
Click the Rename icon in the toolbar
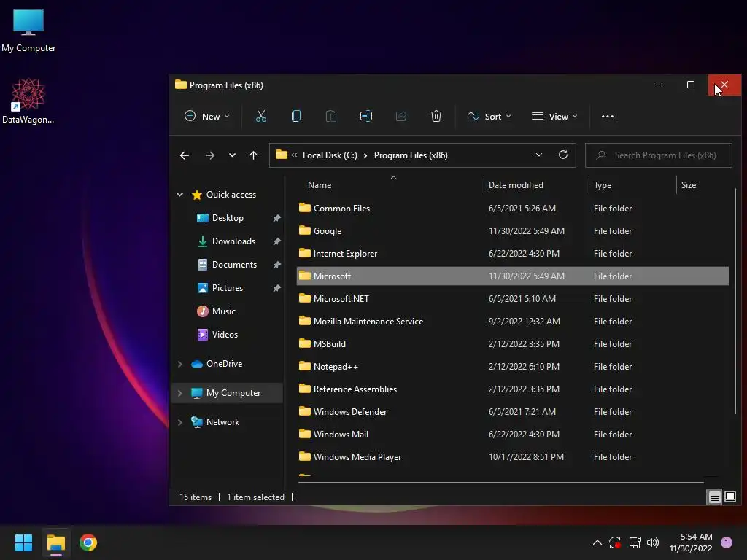pyautogui.click(x=366, y=116)
